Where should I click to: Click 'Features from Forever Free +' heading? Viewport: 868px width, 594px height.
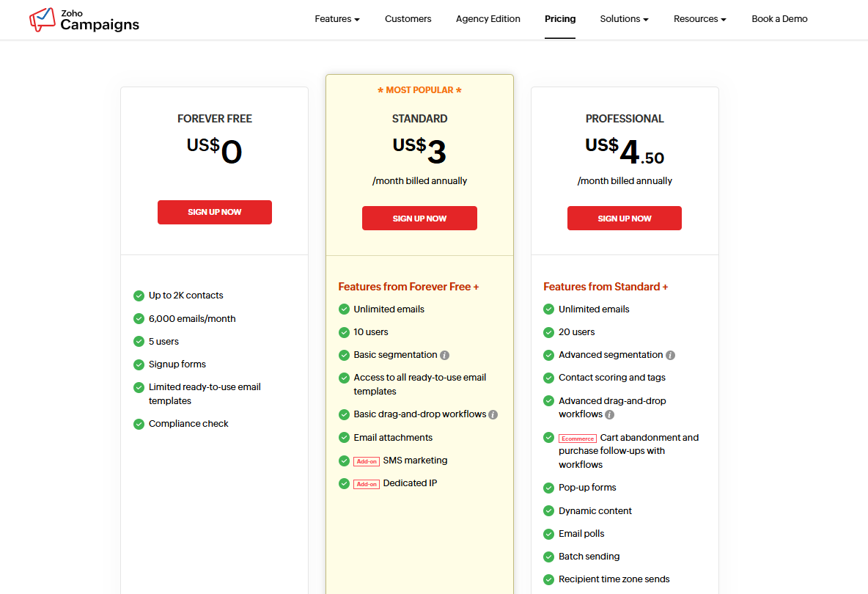[408, 287]
